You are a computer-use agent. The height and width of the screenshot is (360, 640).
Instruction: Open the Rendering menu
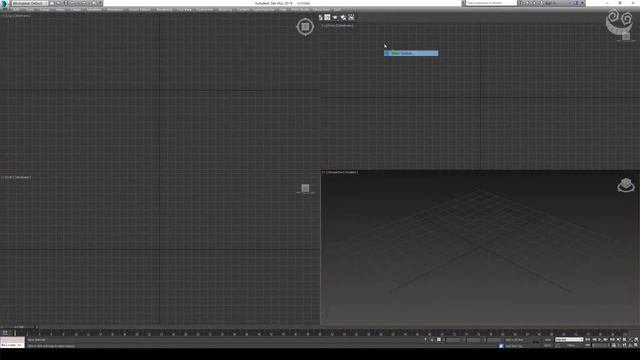click(x=164, y=10)
